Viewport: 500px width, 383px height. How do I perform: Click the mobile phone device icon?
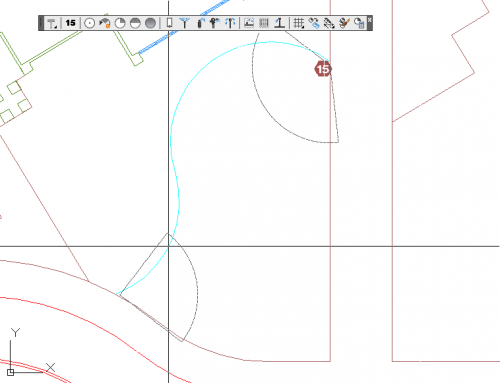(169, 23)
